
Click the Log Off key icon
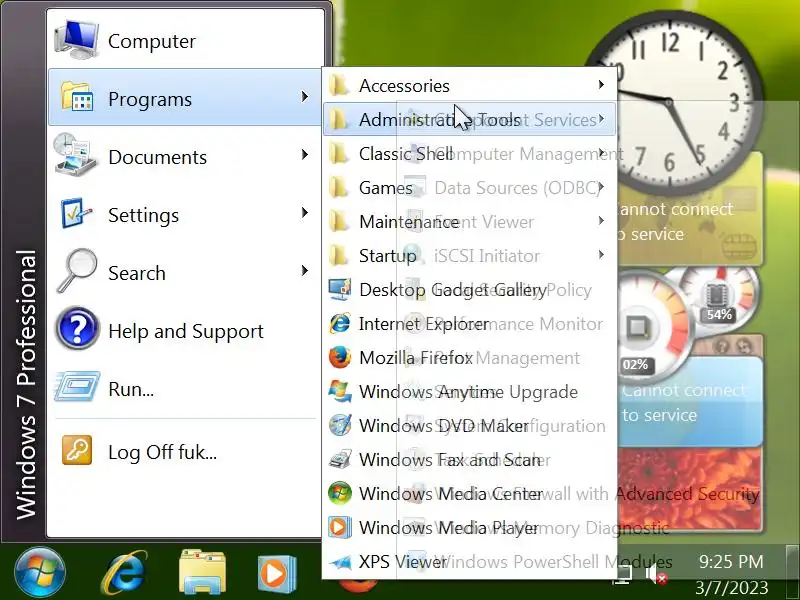(77, 451)
